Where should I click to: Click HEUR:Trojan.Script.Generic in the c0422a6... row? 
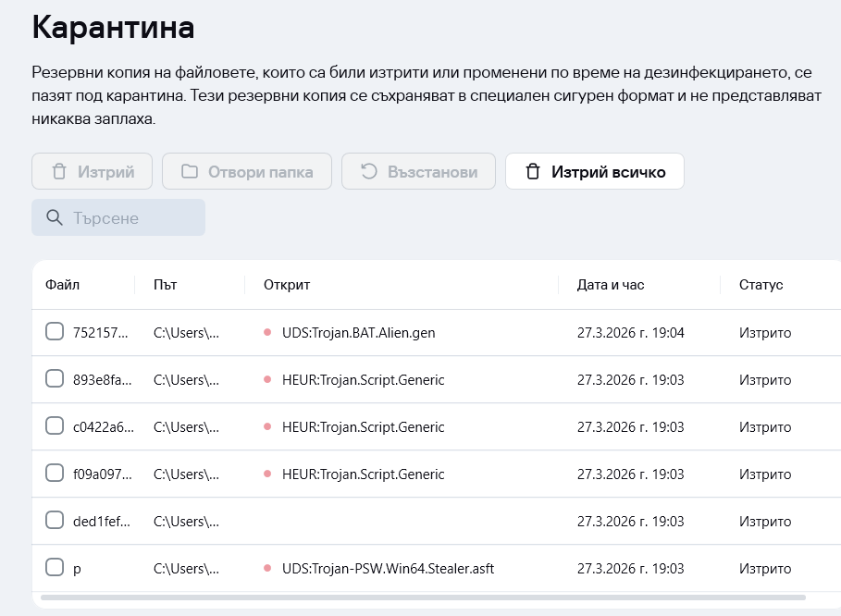click(x=363, y=427)
